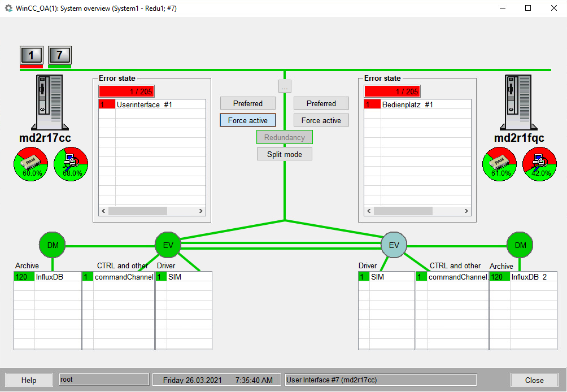Click the 61.0% RAM gauge on md2r1fqc
Image resolution: width=567 pixels, height=392 pixels.
click(499, 164)
